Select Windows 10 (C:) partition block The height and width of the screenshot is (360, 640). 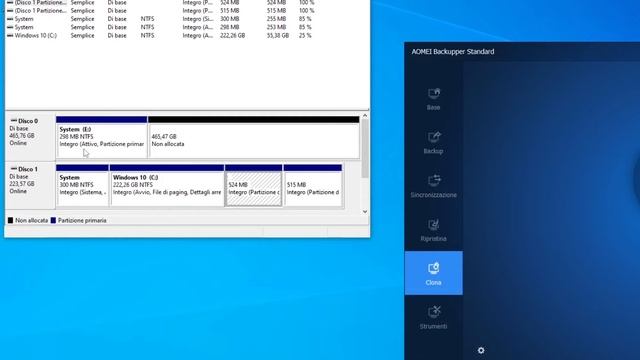(x=167, y=185)
